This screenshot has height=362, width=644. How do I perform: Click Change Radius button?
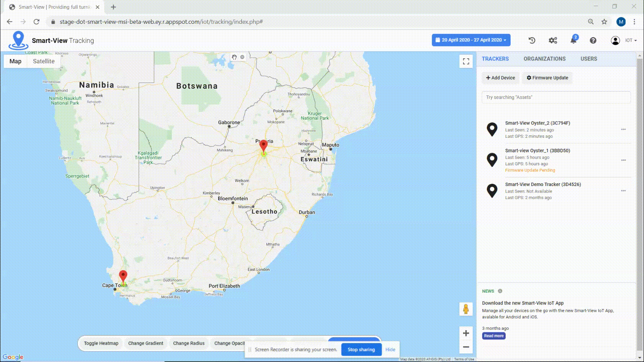click(x=189, y=343)
